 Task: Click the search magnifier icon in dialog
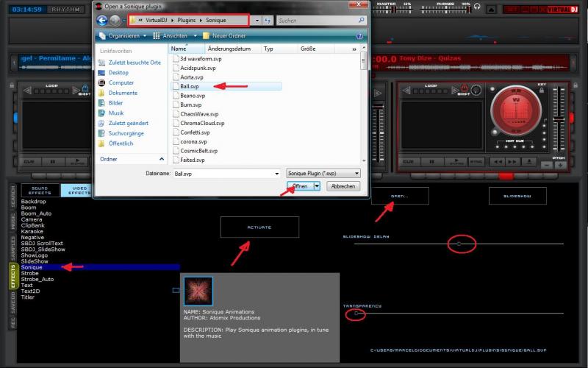(361, 21)
